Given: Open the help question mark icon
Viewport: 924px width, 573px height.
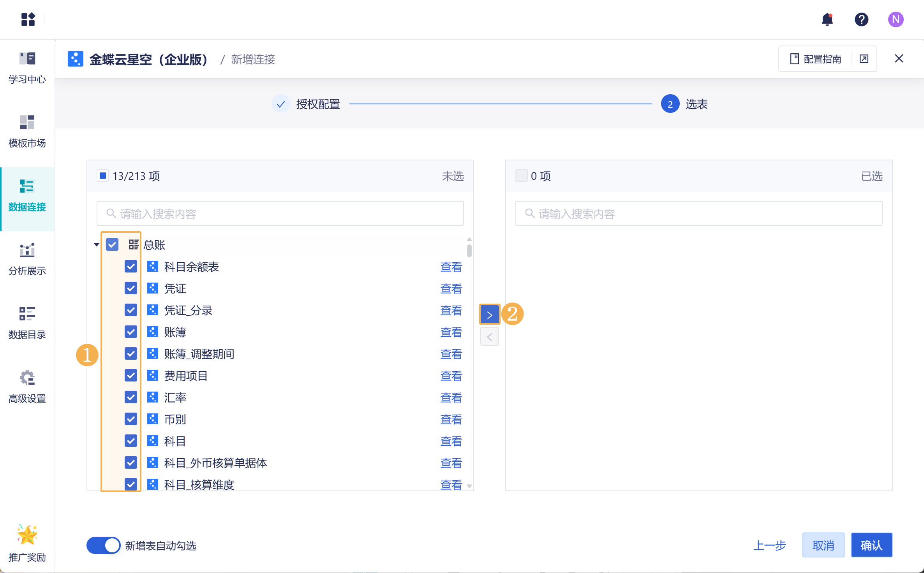Looking at the screenshot, I should 861,19.
